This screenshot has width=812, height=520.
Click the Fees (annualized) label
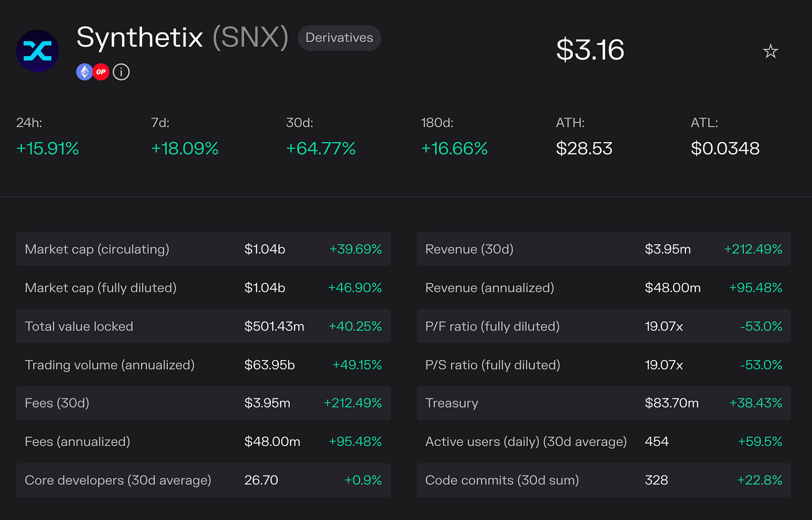[78, 441]
